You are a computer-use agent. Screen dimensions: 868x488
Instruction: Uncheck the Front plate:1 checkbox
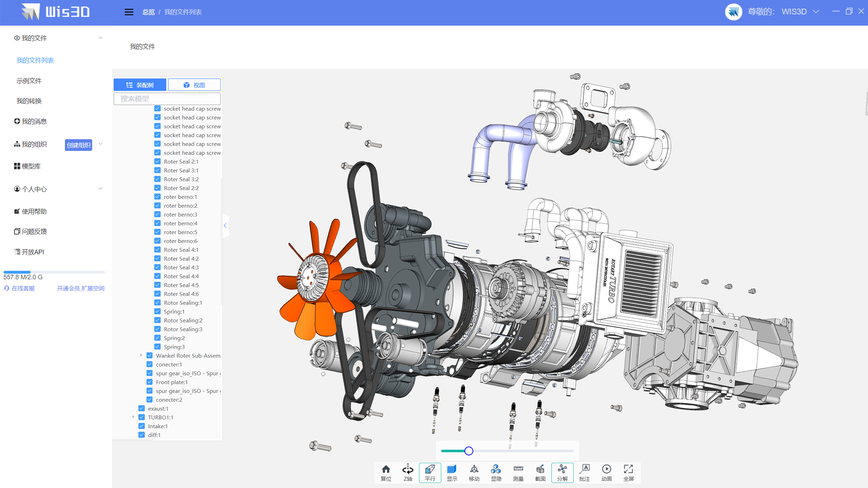(x=150, y=382)
